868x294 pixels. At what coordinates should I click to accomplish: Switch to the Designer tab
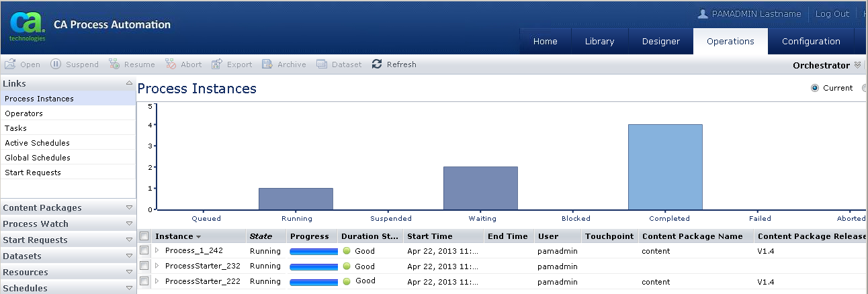pyautogui.click(x=661, y=41)
